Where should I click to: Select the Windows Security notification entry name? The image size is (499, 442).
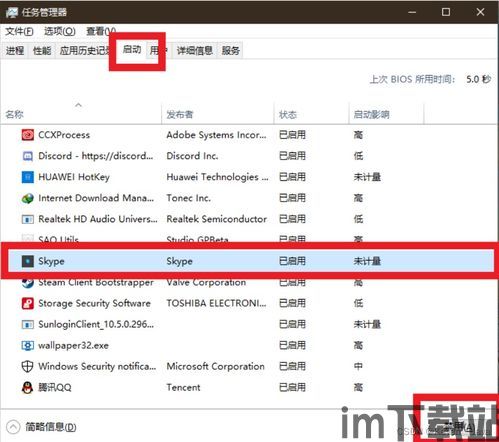(x=97, y=366)
